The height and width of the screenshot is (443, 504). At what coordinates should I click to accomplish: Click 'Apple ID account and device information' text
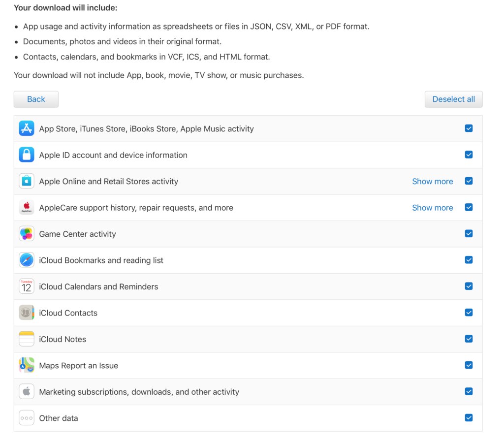pos(113,155)
